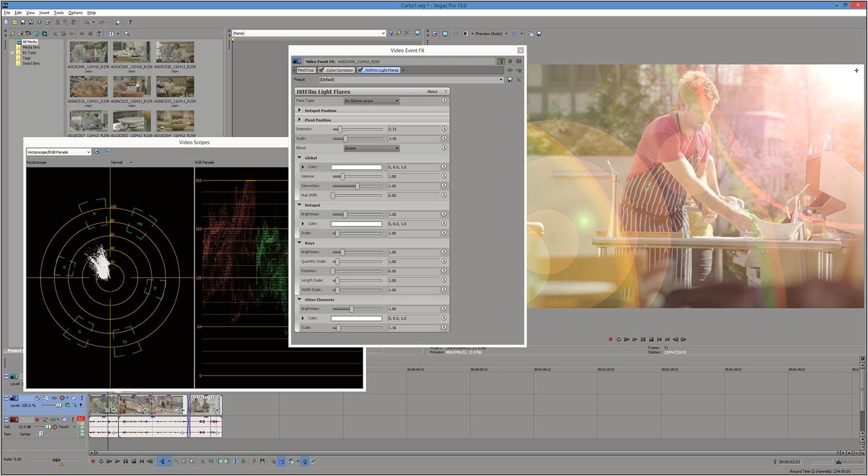Screen dimensions: 868x476
Task: Open Preset (Default) dropdown
Action: pos(411,79)
